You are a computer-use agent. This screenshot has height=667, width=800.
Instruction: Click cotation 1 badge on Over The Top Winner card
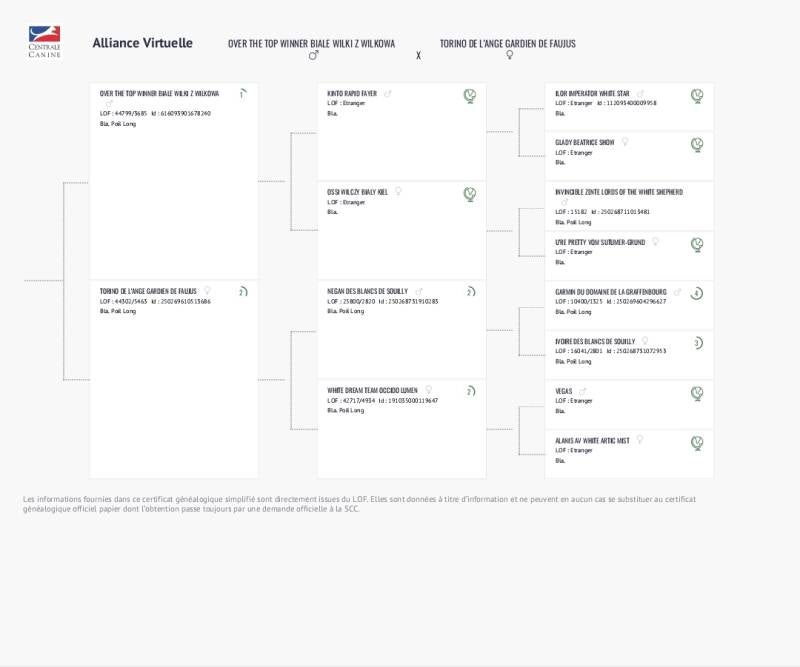[x=243, y=94]
